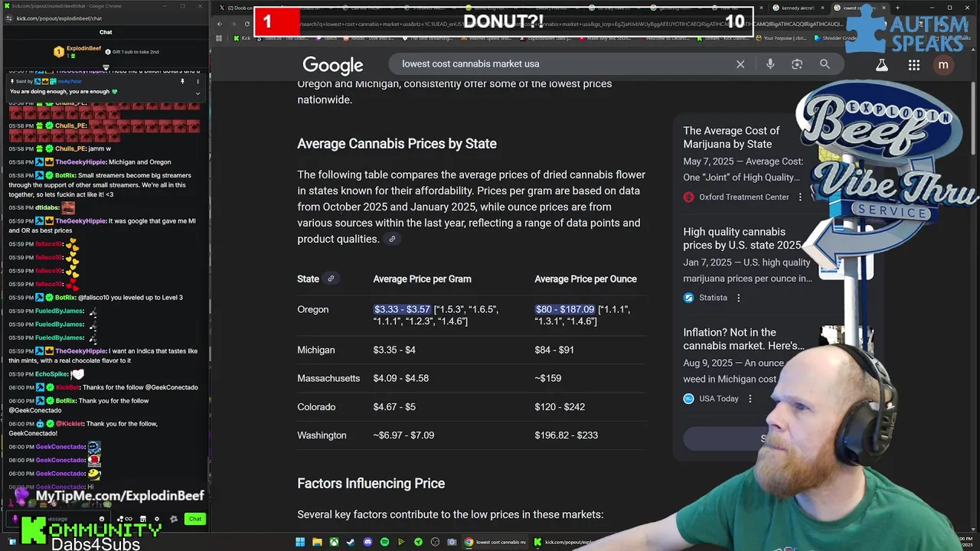Select the Michigan '$3.35 - $4' cell

[394, 350]
